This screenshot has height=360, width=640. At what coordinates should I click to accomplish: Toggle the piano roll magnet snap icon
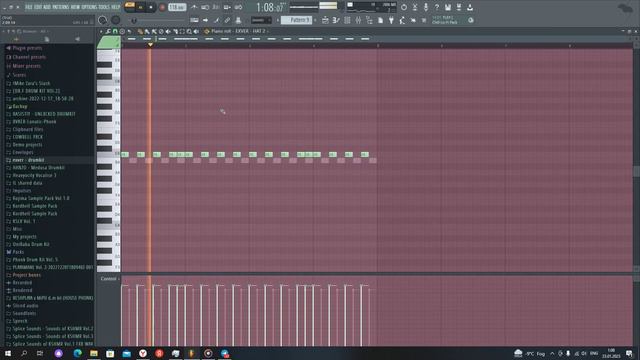(115, 31)
